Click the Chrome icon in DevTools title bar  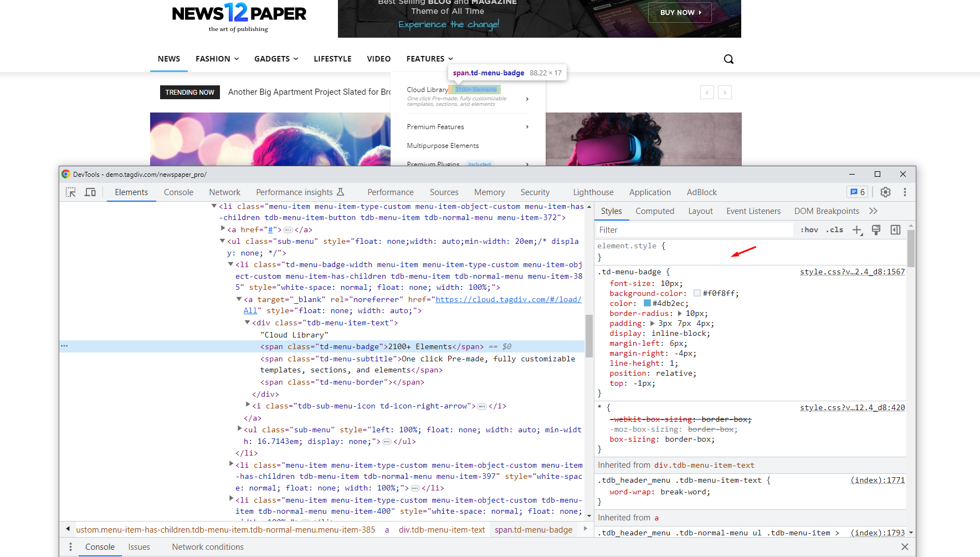point(66,174)
